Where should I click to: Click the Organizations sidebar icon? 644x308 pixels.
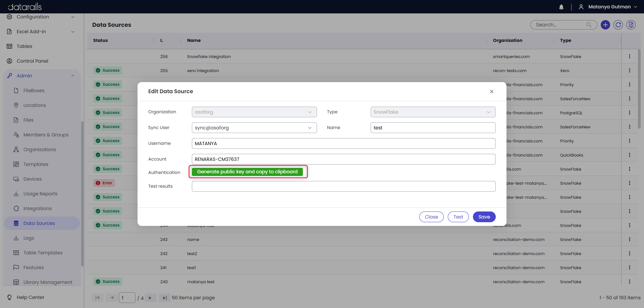point(16,149)
